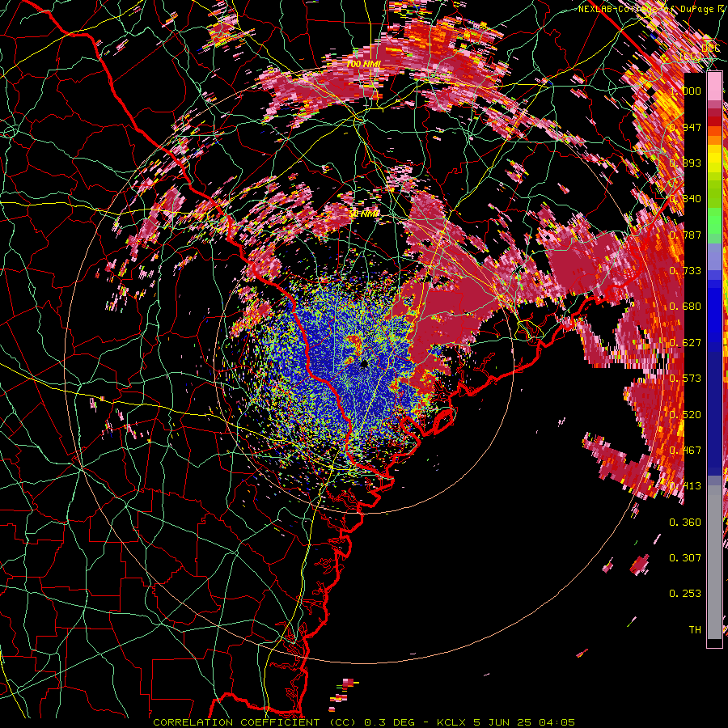Click the "DCC" label above the color scale
This screenshot has width=728, height=728.
click(710, 49)
